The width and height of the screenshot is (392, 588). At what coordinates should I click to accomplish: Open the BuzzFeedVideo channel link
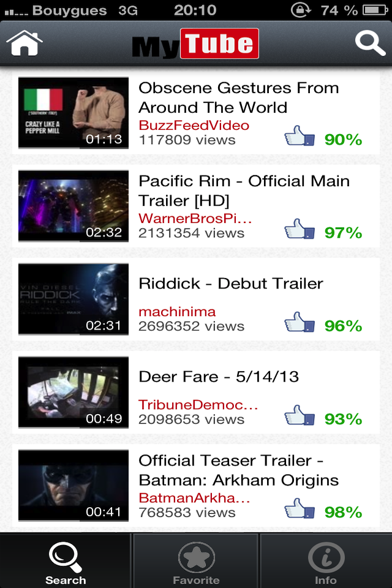(194, 125)
